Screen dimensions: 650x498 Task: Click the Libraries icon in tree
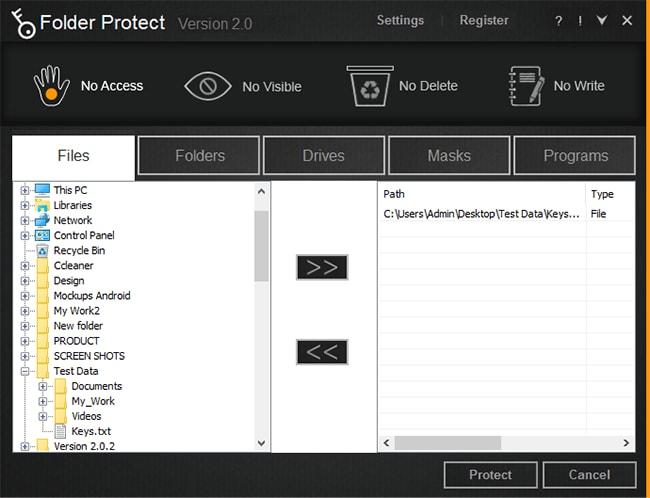click(42, 205)
